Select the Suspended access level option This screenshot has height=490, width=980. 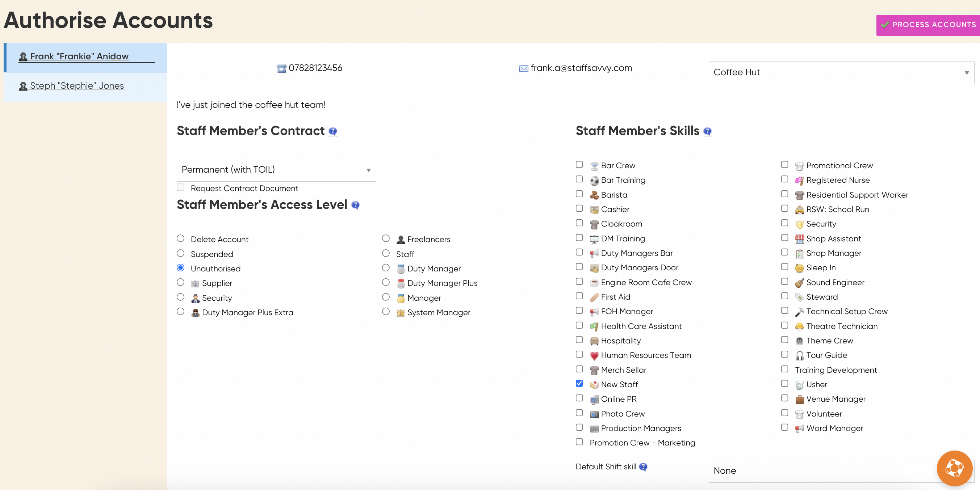click(181, 253)
